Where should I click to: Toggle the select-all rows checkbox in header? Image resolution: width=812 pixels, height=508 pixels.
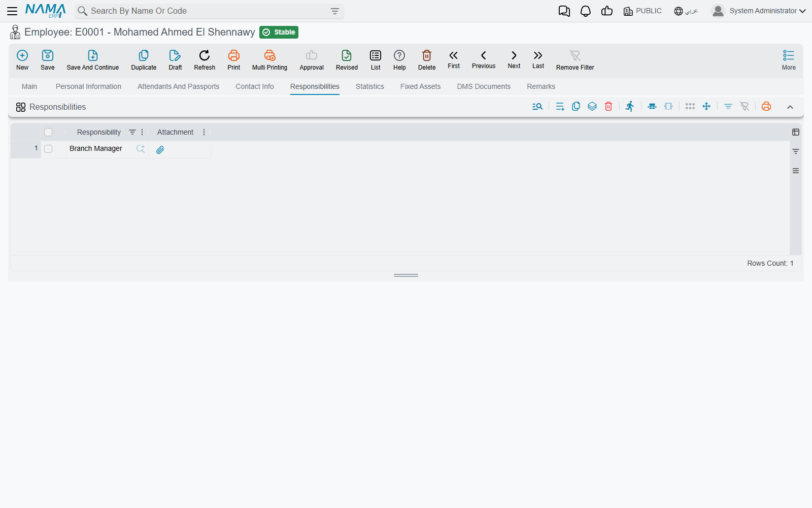[48, 132]
